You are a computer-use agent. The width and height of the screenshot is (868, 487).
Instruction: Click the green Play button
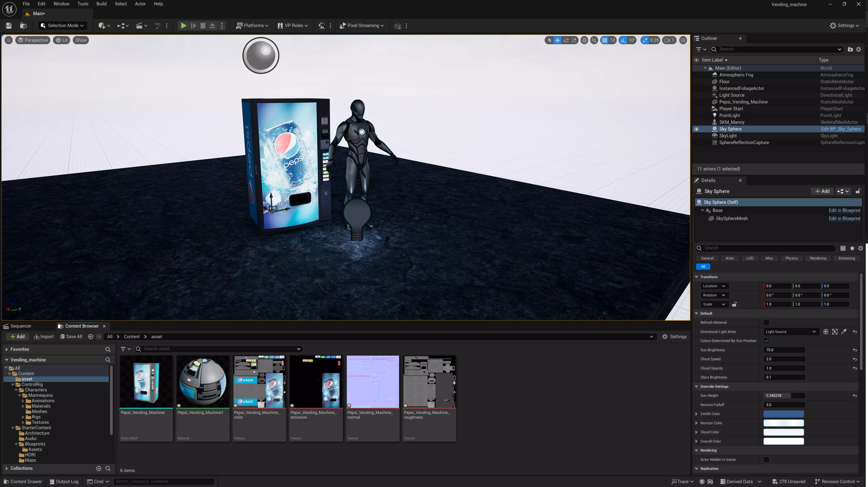(x=184, y=26)
